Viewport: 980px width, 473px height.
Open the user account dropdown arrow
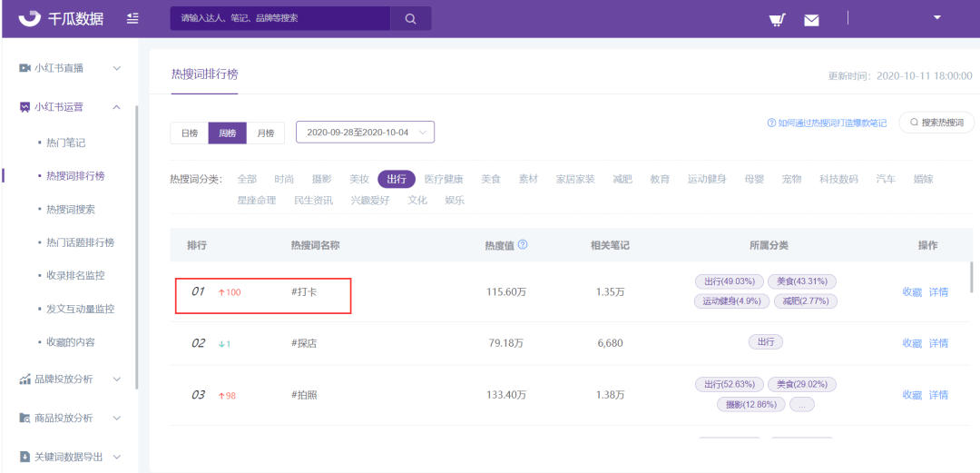point(936,17)
